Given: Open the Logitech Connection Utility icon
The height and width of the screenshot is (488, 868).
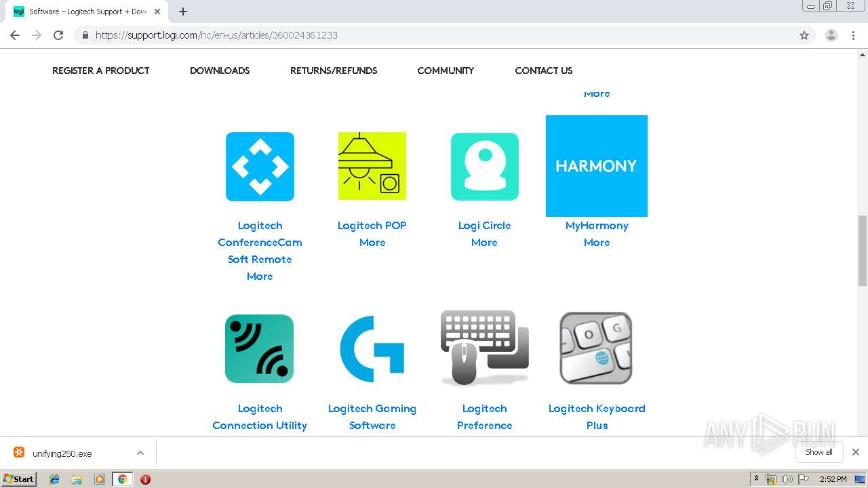Looking at the screenshot, I should point(260,349).
